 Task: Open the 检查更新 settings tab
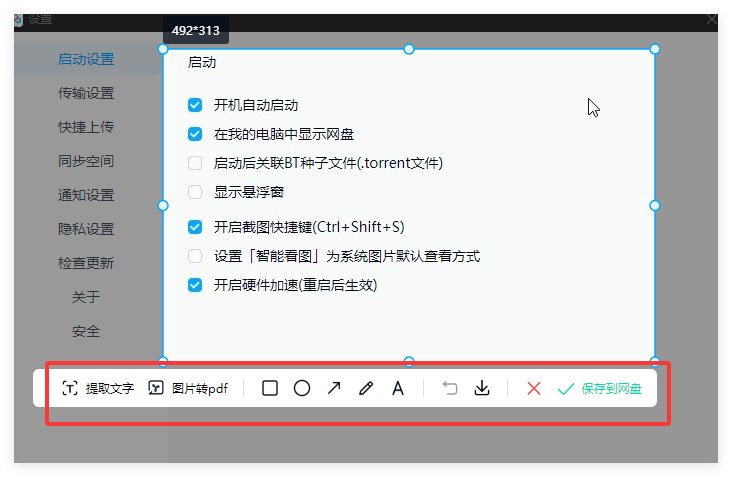coord(86,263)
